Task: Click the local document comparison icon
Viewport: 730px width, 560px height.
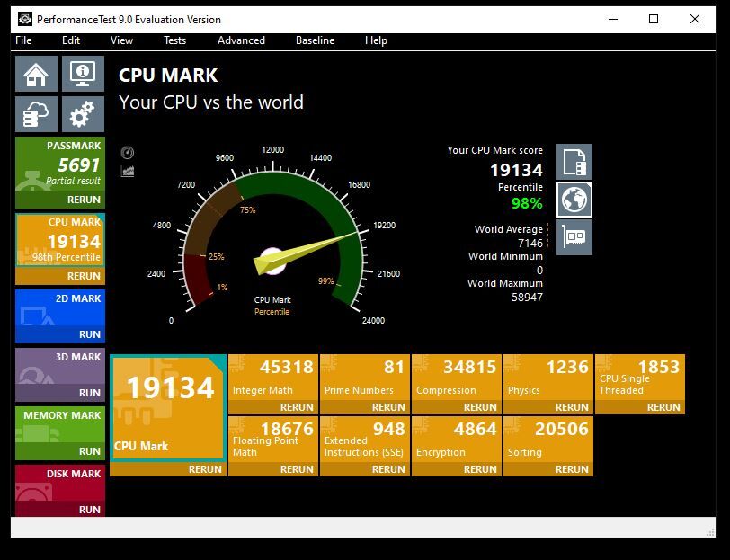Action: (x=574, y=162)
